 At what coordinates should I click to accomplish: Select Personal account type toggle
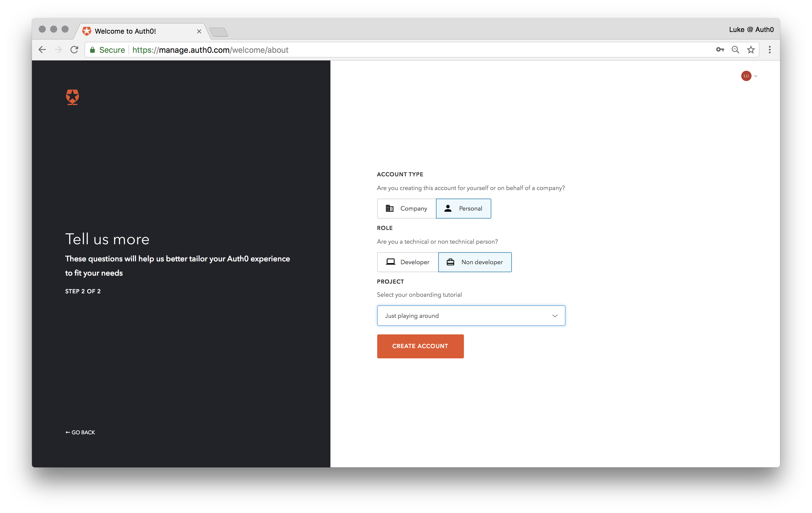(464, 208)
